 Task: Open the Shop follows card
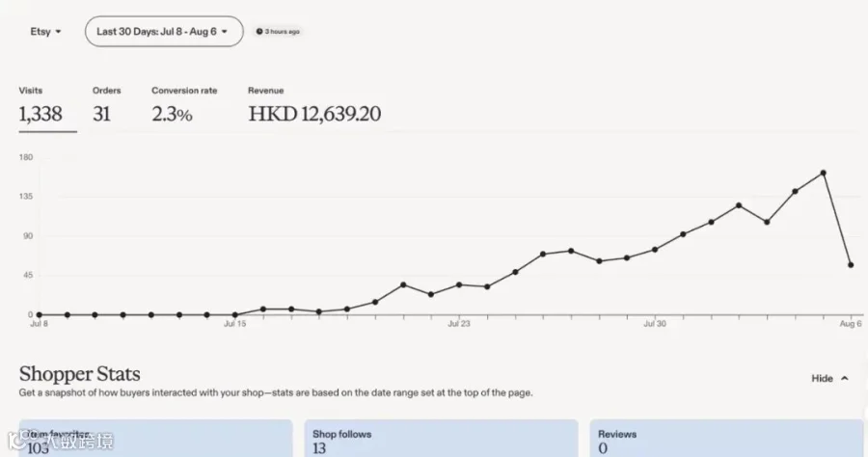pos(441,438)
